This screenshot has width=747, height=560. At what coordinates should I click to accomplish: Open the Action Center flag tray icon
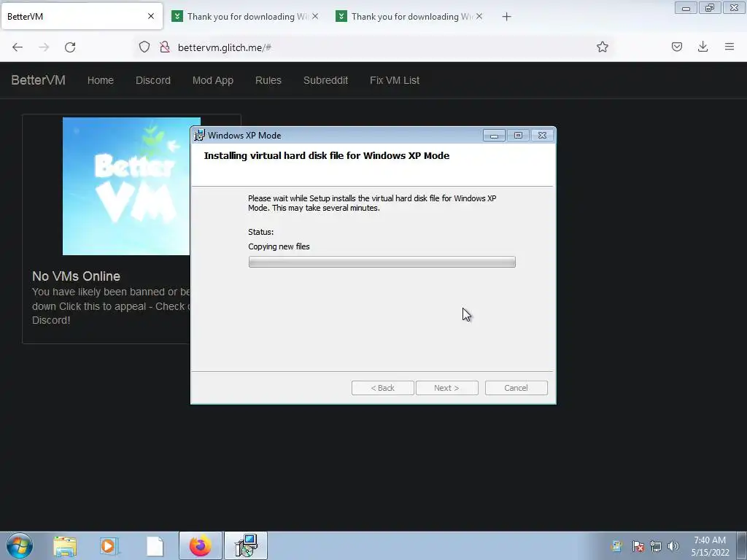(638, 546)
